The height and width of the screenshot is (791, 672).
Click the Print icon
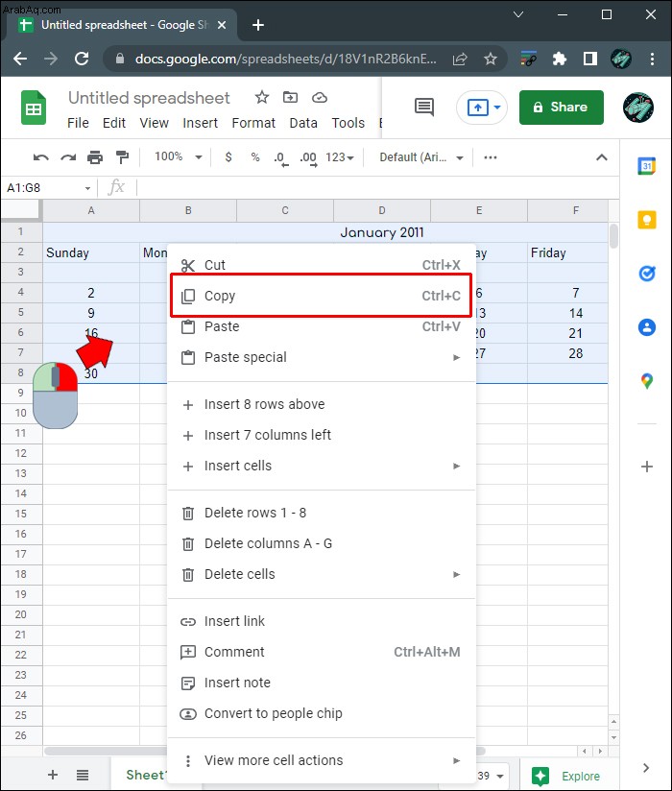tap(95, 157)
